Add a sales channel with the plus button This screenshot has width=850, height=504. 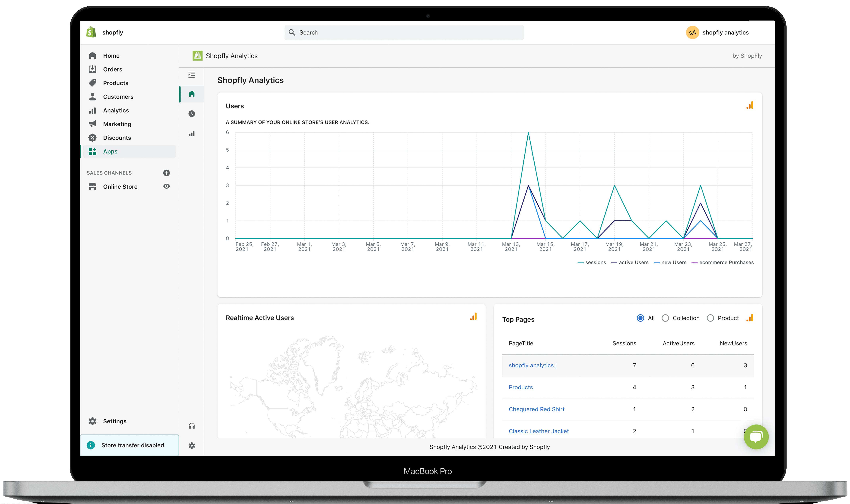click(x=166, y=173)
